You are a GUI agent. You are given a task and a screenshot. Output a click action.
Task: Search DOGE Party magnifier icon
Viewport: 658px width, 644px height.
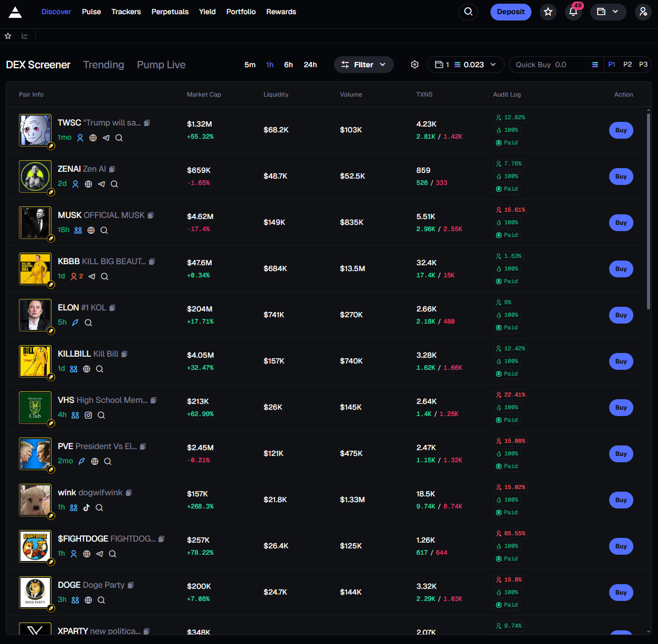[x=101, y=600]
